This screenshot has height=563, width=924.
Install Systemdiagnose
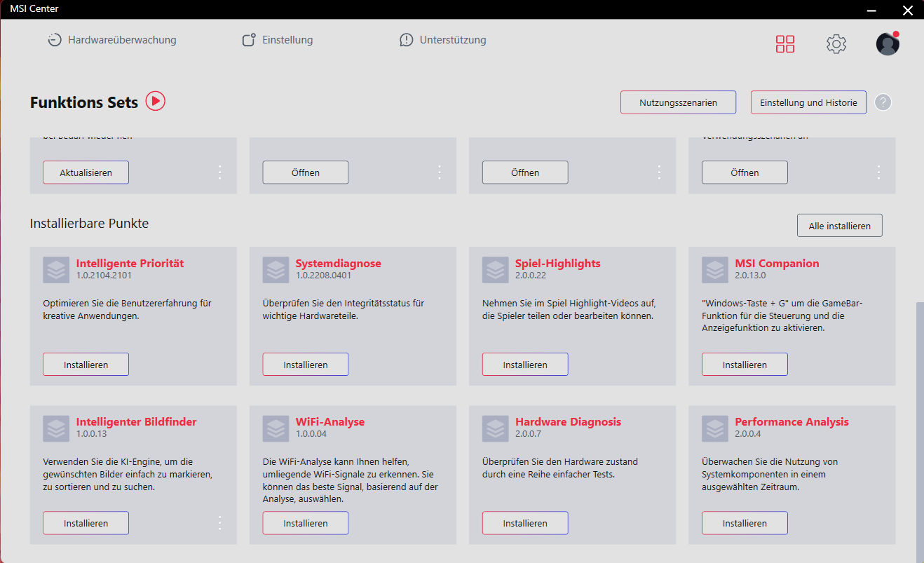[305, 365]
